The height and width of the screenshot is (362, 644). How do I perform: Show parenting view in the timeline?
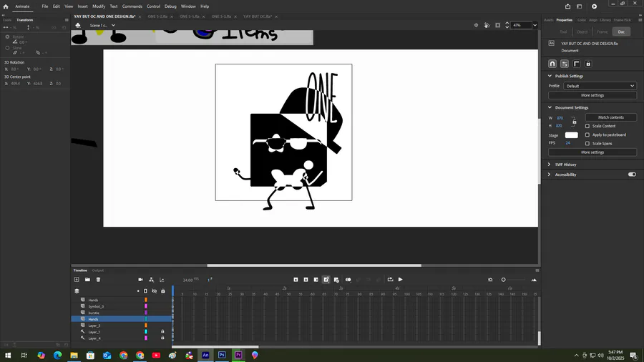click(x=151, y=280)
